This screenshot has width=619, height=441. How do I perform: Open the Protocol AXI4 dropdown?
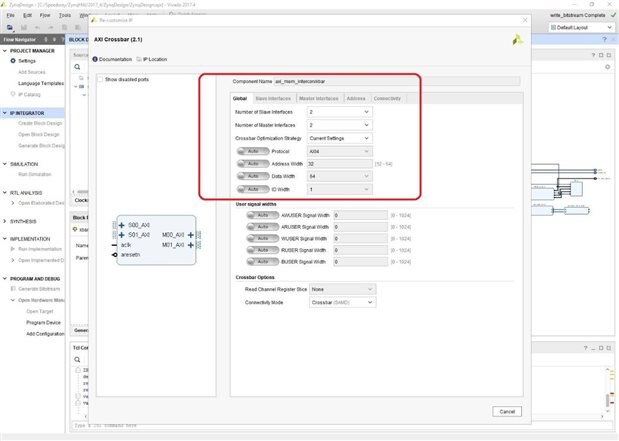click(x=340, y=151)
